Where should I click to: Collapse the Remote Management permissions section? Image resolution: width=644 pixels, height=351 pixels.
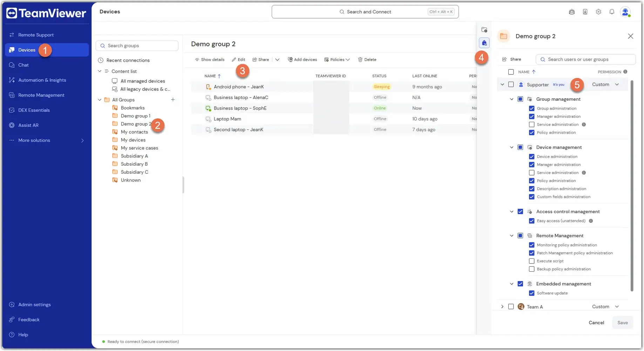pos(511,236)
